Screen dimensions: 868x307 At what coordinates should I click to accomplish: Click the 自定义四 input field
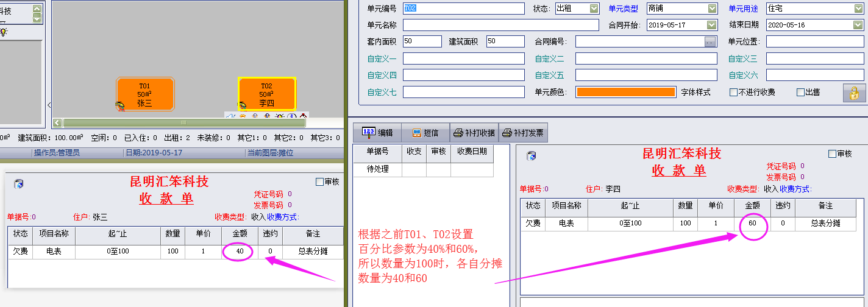tap(463, 75)
